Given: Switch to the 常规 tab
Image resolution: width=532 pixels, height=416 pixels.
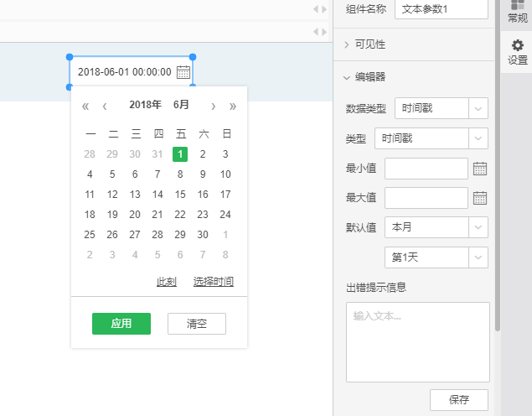Looking at the screenshot, I should click(x=517, y=11).
